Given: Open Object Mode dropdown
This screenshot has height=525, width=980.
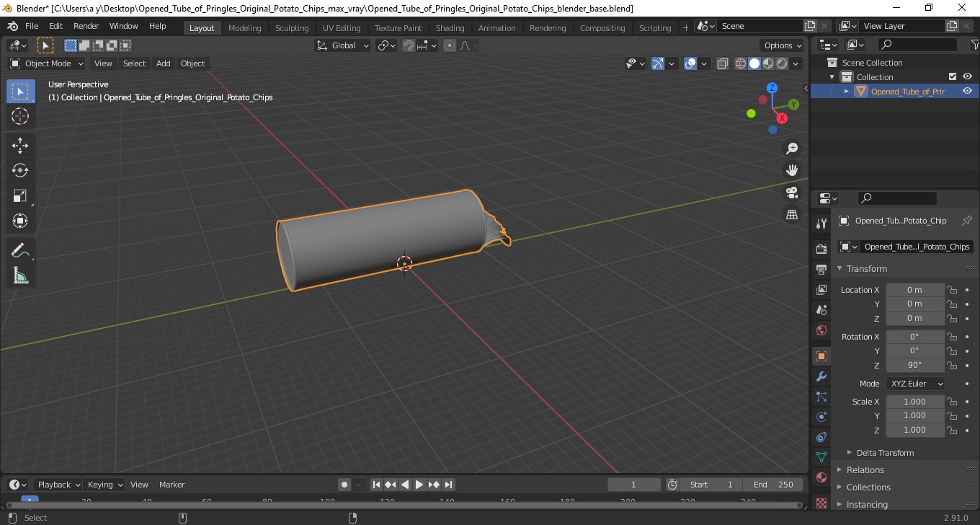Looking at the screenshot, I should (x=47, y=63).
